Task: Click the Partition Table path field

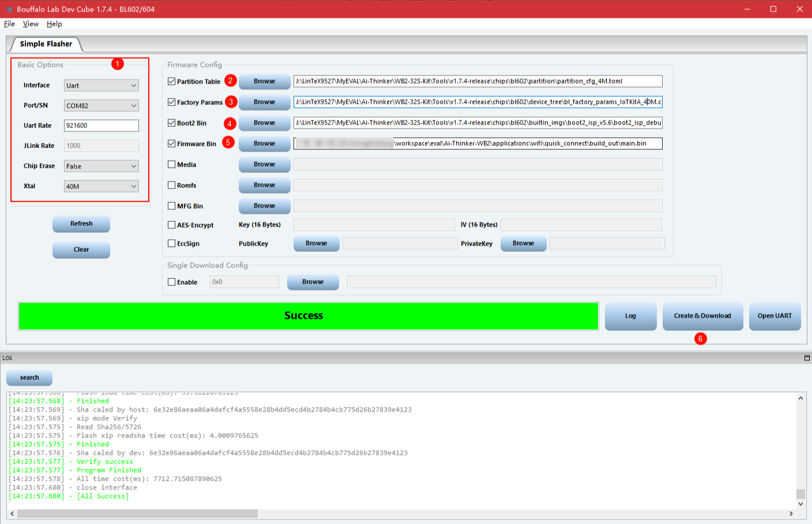Action: click(478, 81)
